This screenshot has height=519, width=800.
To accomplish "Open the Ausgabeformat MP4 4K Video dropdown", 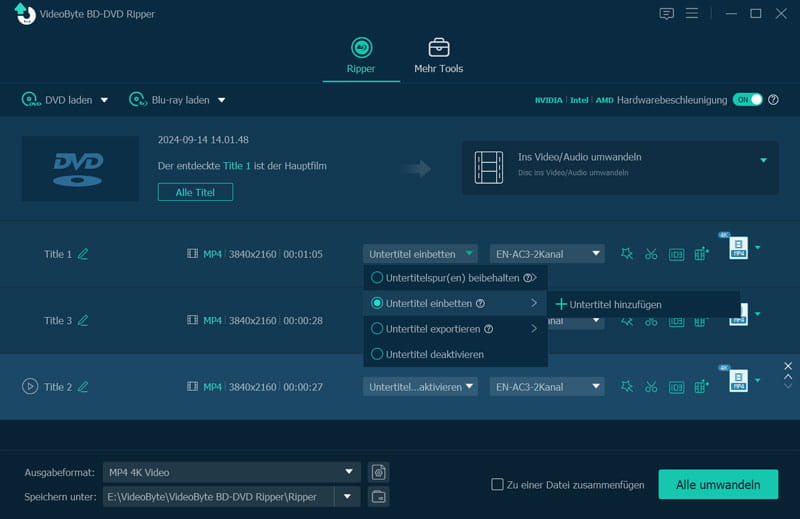I will point(232,472).
